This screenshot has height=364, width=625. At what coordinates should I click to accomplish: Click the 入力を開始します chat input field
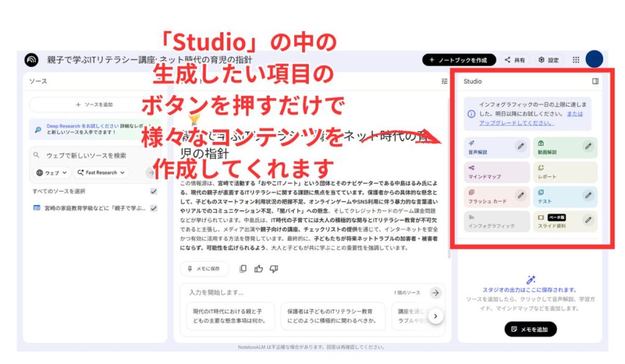[287, 293]
